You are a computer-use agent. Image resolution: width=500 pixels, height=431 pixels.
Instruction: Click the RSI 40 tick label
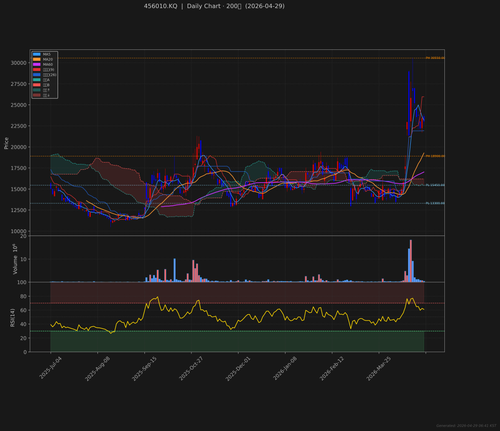tap(23, 324)
